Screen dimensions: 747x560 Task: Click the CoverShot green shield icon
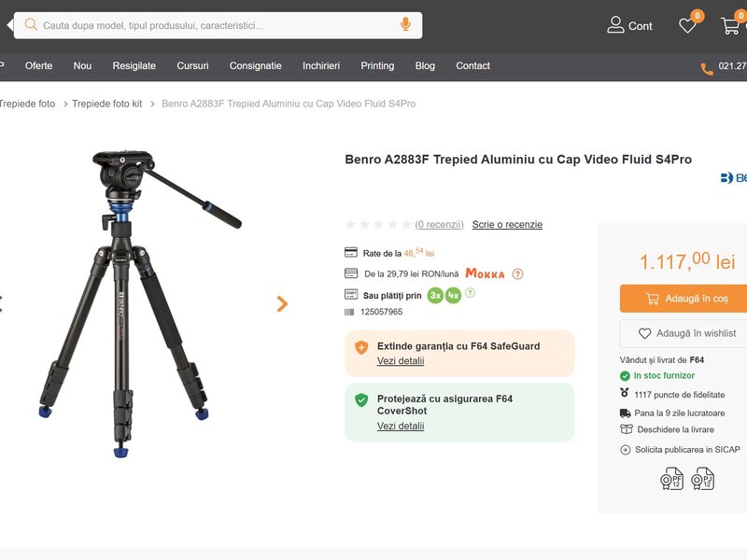(361, 400)
